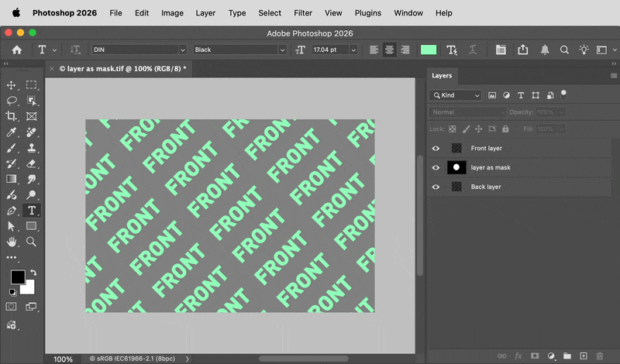Screen dimensions: 620x364
Task: Set right align text
Action: [405, 50]
